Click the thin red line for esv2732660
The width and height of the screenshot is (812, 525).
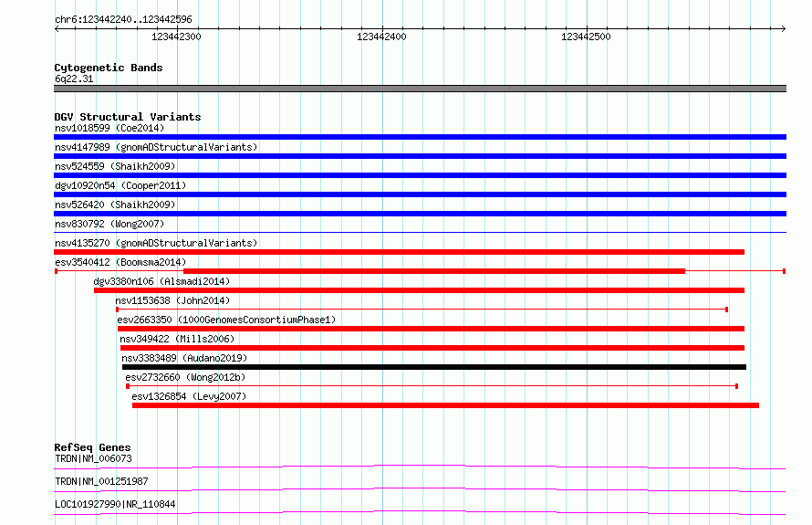point(432,386)
